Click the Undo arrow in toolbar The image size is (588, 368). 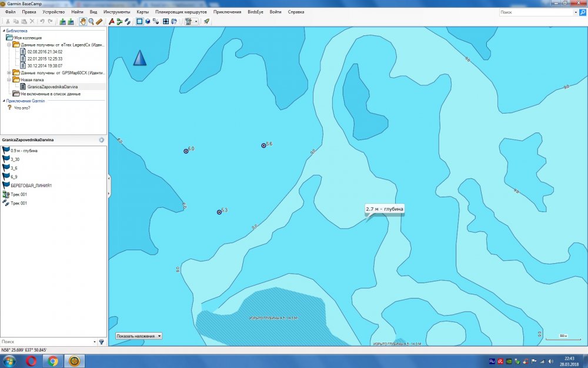[42, 21]
